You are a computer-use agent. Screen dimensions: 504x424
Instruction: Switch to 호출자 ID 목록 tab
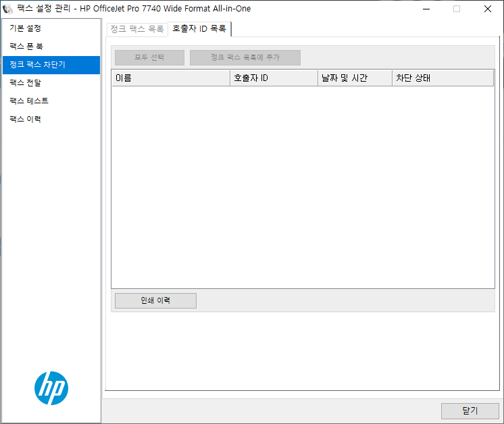199,29
